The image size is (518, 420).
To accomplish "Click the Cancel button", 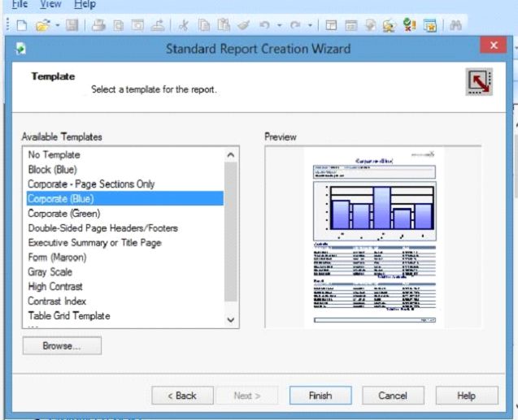I will tap(393, 396).
